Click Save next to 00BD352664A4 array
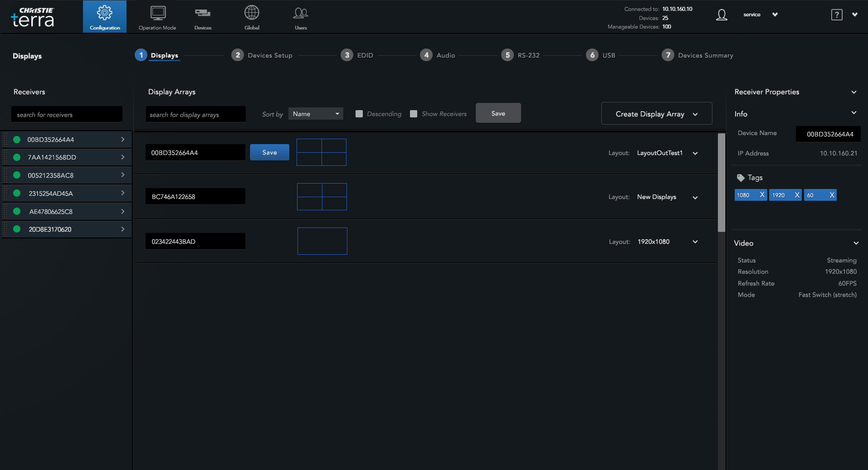Screen dimensions: 868x470 point(269,152)
